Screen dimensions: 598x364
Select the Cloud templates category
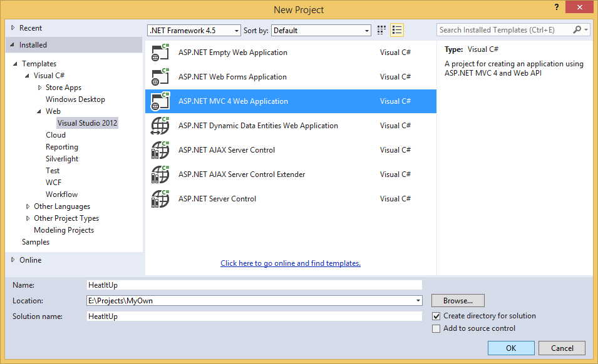pyautogui.click(x=56, y=135)
